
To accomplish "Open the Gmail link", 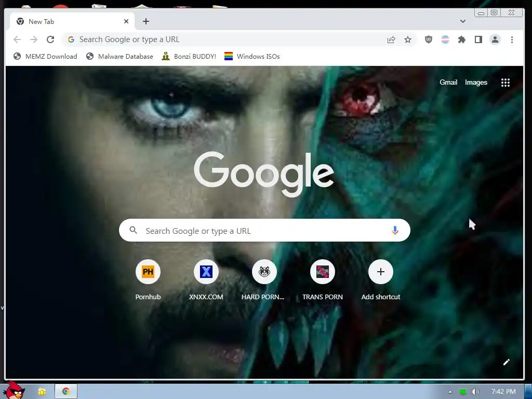I will tap(448, 83).
